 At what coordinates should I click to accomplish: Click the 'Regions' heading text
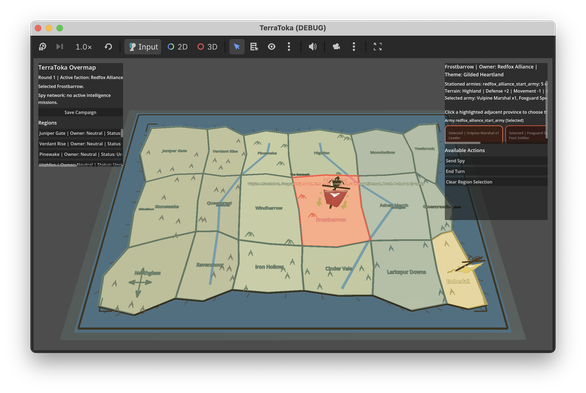point(47,123)
